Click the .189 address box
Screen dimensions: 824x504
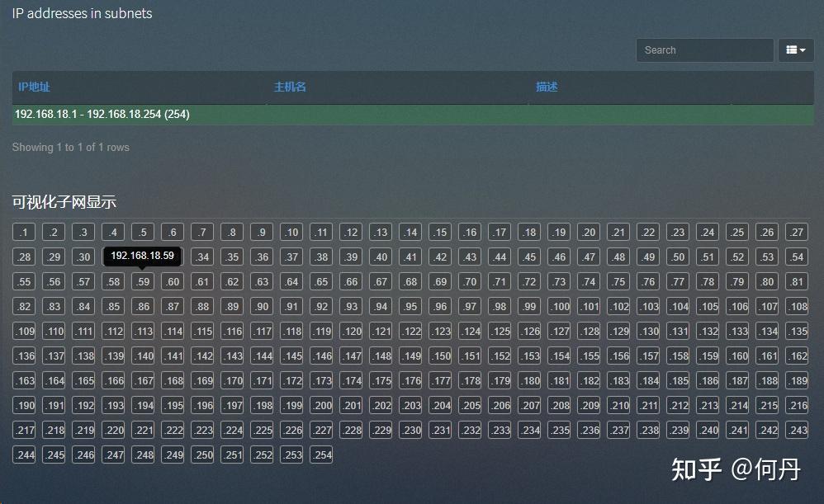pyautogui.click(x=797, y=380)
